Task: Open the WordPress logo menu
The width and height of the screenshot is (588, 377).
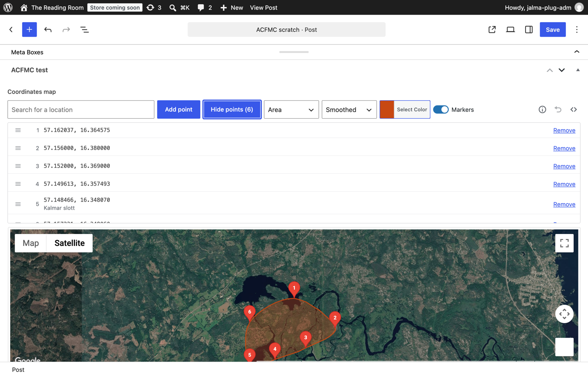Action: [x=8, y=7]
